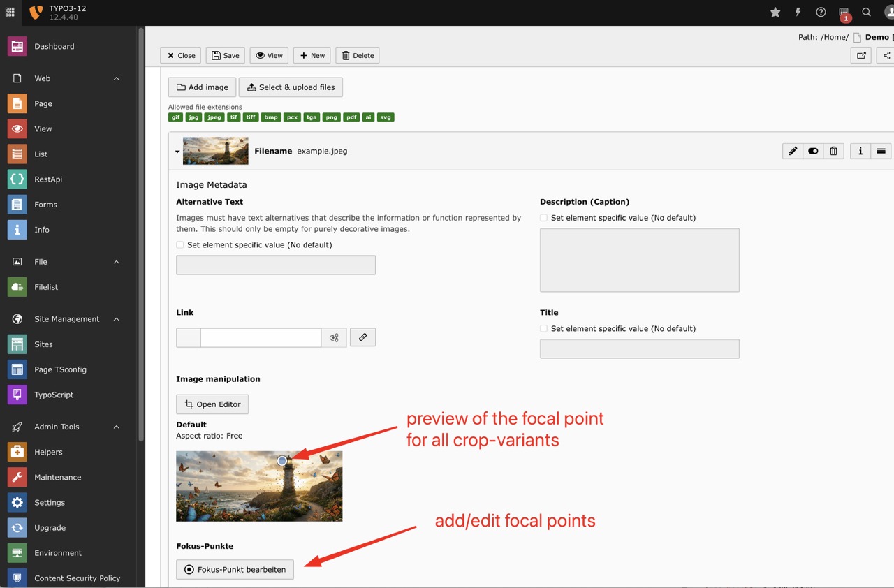Open the Content Security Policy module
Screen dimensions: 894x588
(x=77, y=578)
